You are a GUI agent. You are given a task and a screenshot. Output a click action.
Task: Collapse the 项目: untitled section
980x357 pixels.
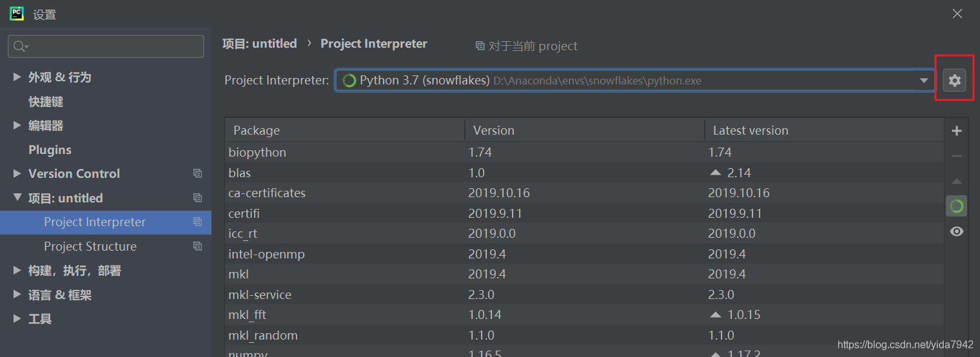coord(17,198)
